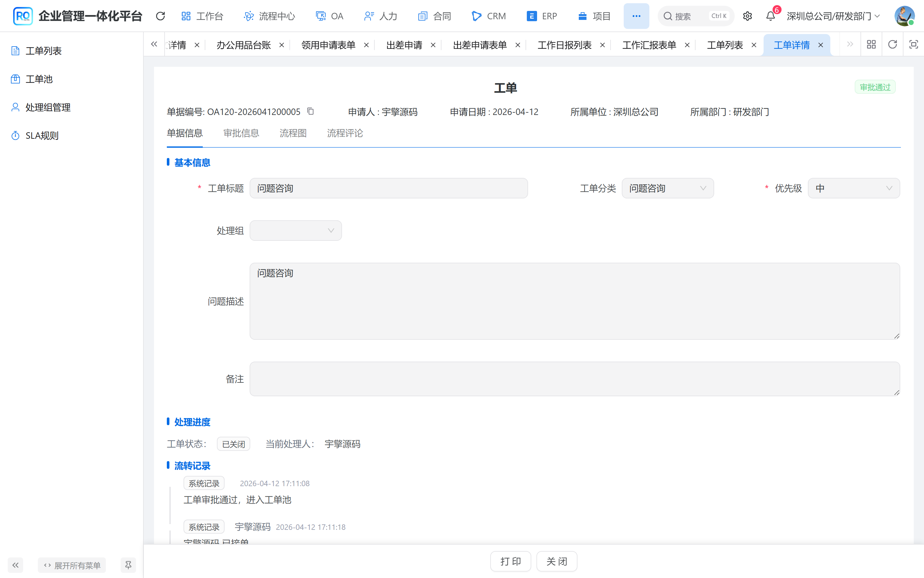The image size is (924, 578).
Task: Switch to 工单列表 tab
Action: (x=725, y=45)
